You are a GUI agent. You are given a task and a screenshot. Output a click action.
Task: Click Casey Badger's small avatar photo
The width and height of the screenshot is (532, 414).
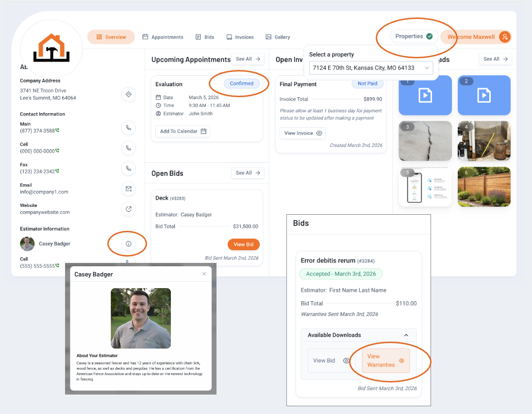click(27, 243)
